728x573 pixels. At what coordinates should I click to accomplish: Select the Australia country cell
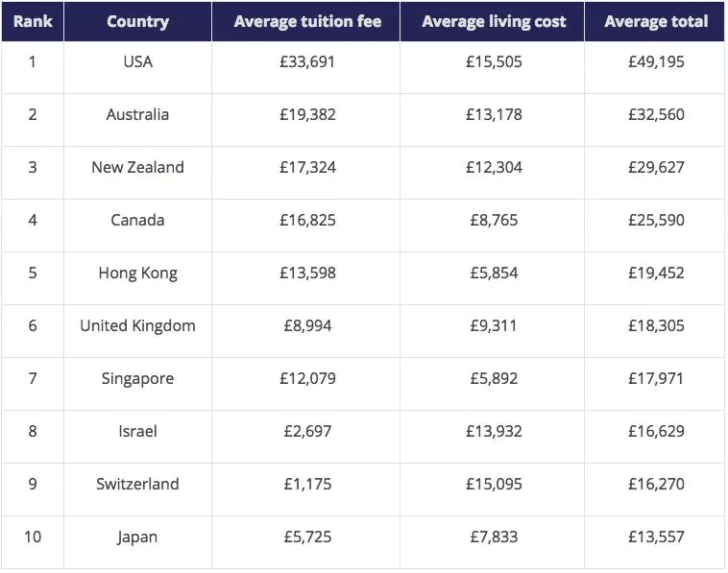137,115
